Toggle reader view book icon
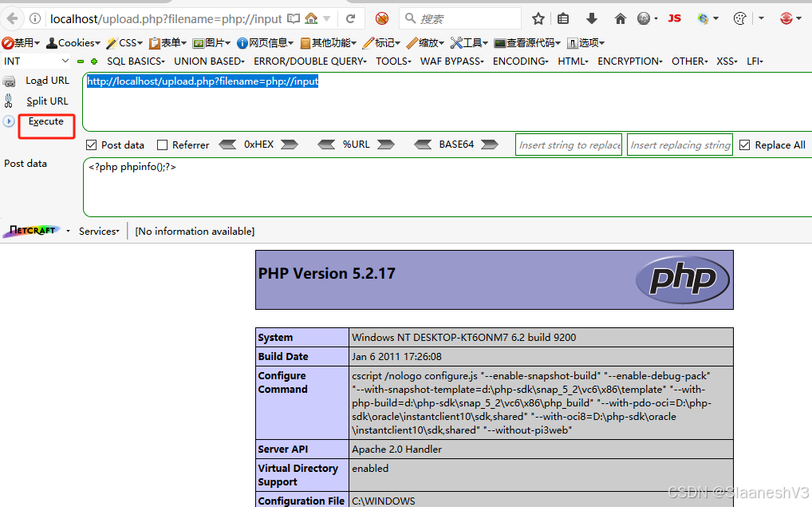 tap(294, 19)
